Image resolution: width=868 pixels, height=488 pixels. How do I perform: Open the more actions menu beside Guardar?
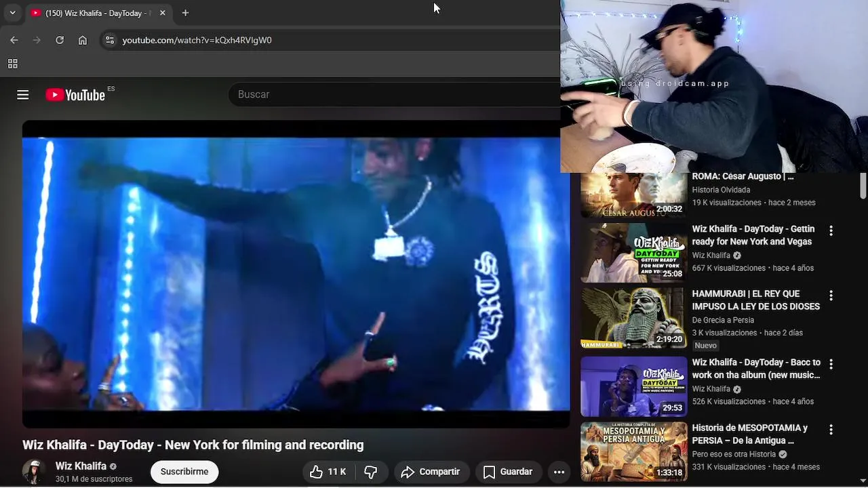point(559,472)
